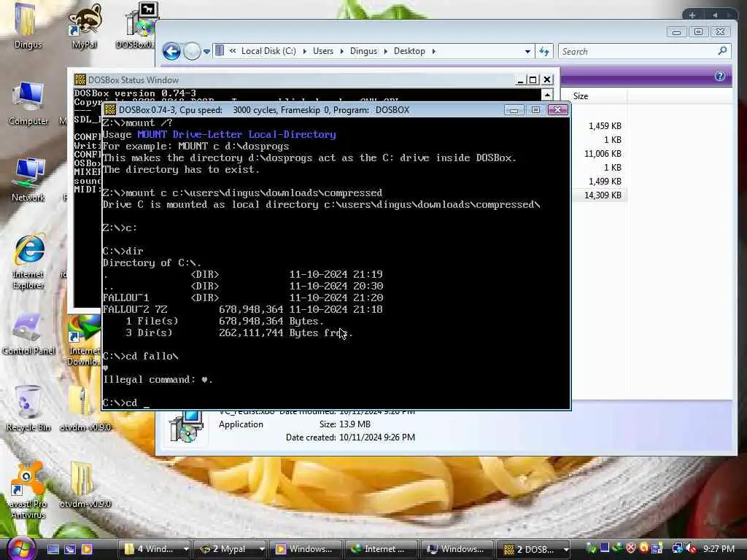The height and width of the screenshot is (560, 747).
Task: Click the Explorer help question mark icon
Action: pyautogui.click(x=720, y=76)
